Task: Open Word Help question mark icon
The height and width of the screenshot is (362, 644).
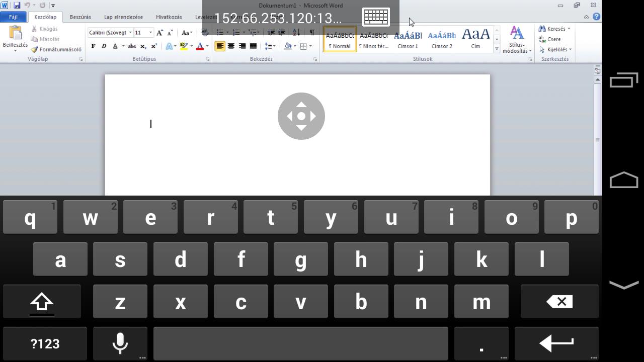Action: coord(596,17)
